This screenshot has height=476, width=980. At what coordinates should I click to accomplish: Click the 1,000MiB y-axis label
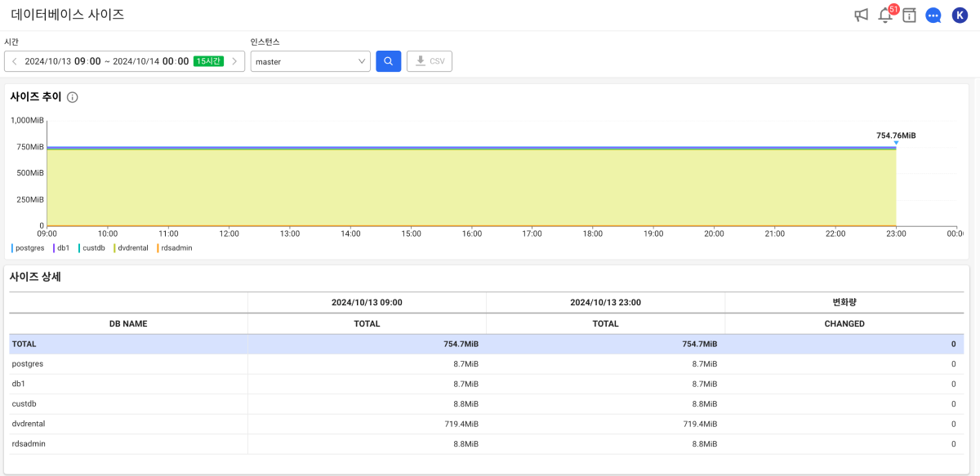click(x=27, y=120)
